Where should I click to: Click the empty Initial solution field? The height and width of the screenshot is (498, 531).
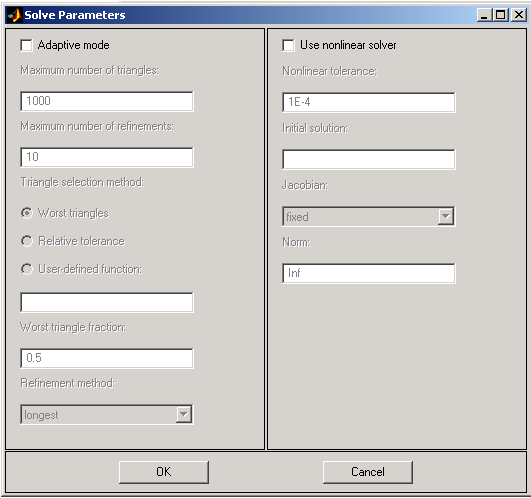click(x=369, y=159)
